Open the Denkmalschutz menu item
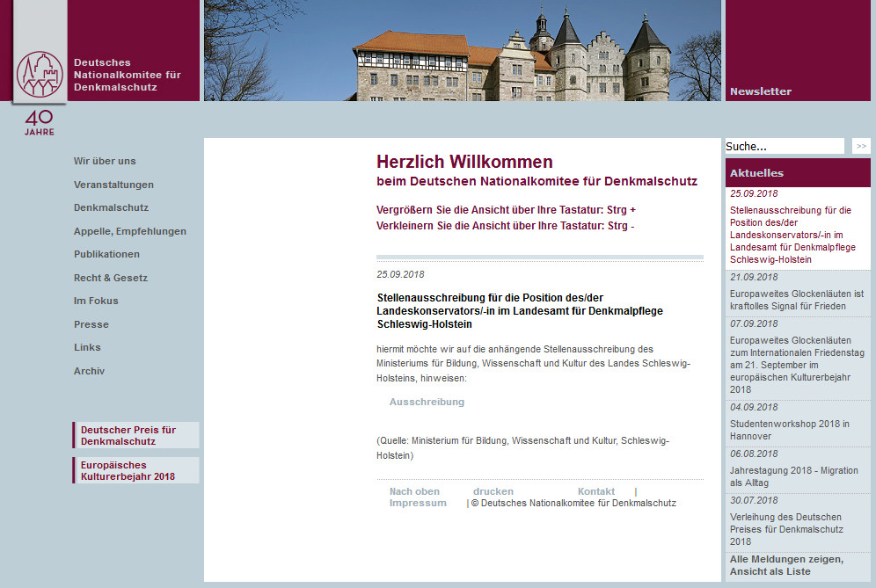 pyautogui.click(x=111, y=207)
